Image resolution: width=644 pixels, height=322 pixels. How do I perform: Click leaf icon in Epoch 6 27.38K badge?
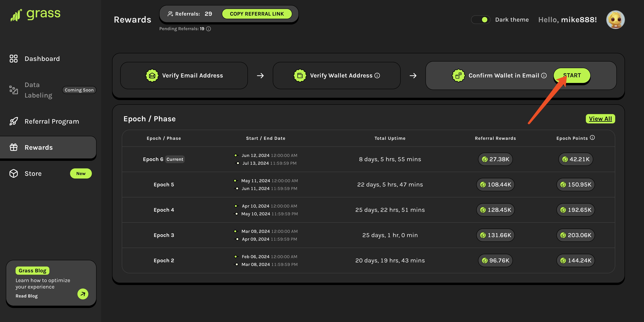point(484,159)
